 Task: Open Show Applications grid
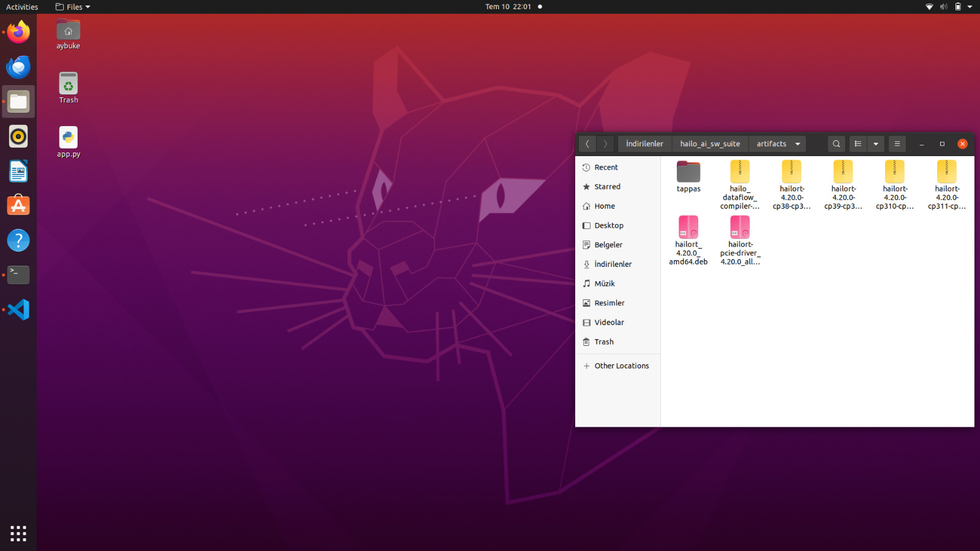point(18,533)
